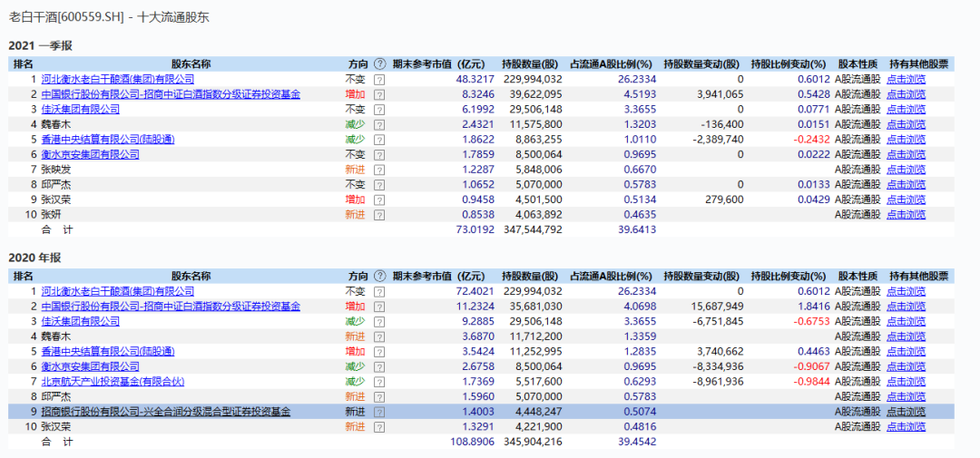Screen dimensions: 980x458
Task: Open 河北衡水老白干酿酒(集团)有限公司 link in 2021 一季报
Action: tap(117, 79)
